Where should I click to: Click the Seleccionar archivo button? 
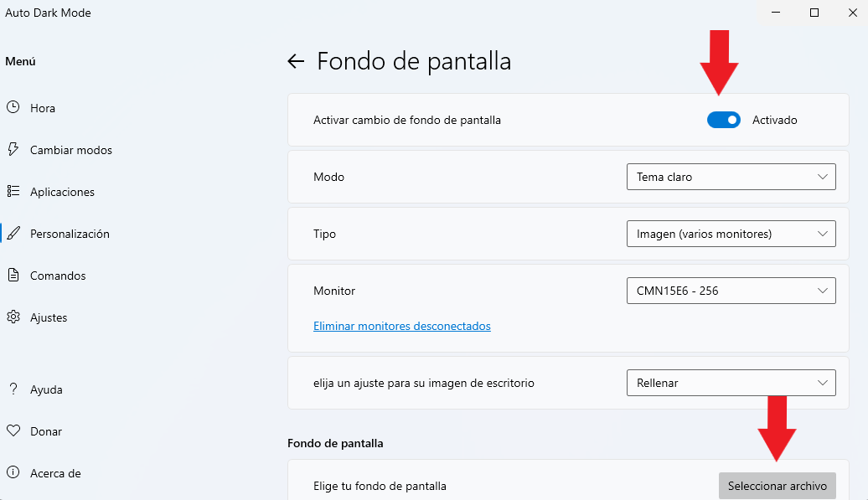[x=778, y=486]
